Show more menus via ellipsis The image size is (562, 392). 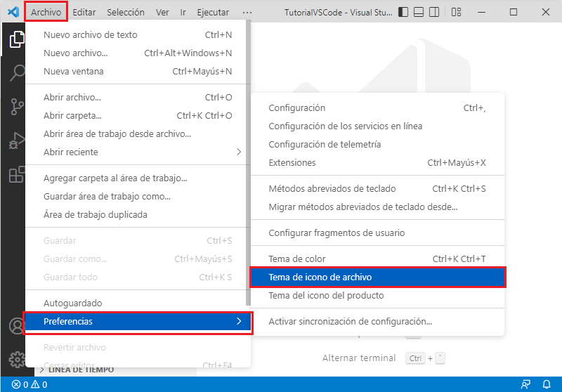point(247,13)
